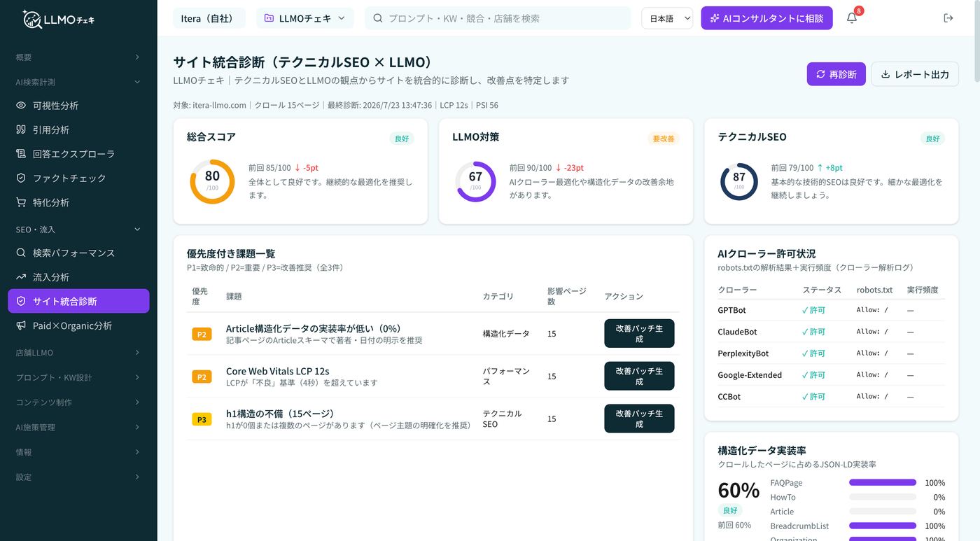The width and height of the screenshot is (980, 541).
Task: Click -23pt change on LLMO対策 card
Action: [569, 168]
